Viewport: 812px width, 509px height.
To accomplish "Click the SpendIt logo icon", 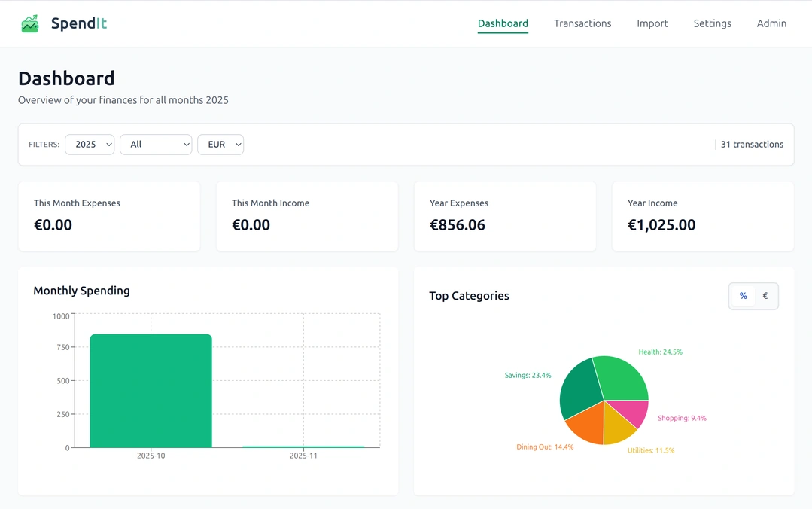I will point(30,23).
